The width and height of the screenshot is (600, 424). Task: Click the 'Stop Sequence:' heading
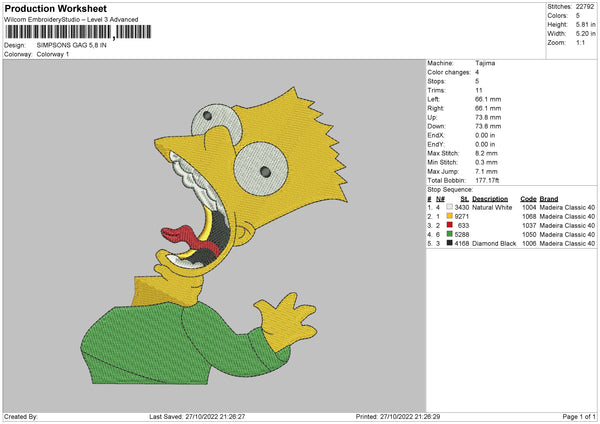pos(450,189)
